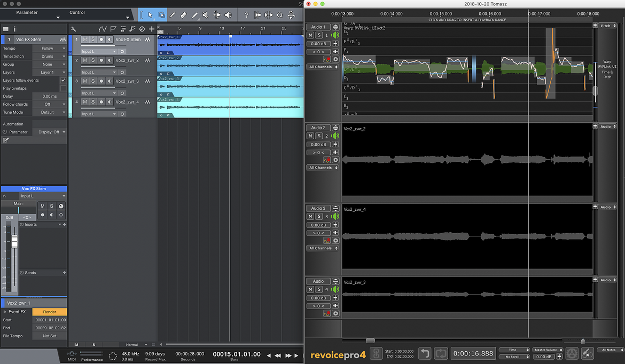The height and width of the screenshot is (364, 625).
Task: Click the Audio 1 track name button
Action: click(x=318, y=27)
